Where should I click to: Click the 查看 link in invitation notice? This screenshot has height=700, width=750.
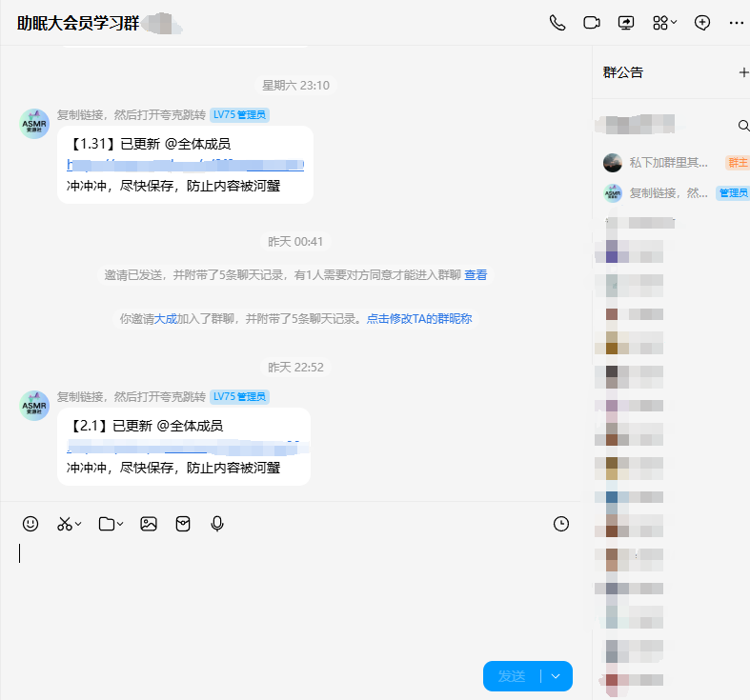click(x=476, y=275)
